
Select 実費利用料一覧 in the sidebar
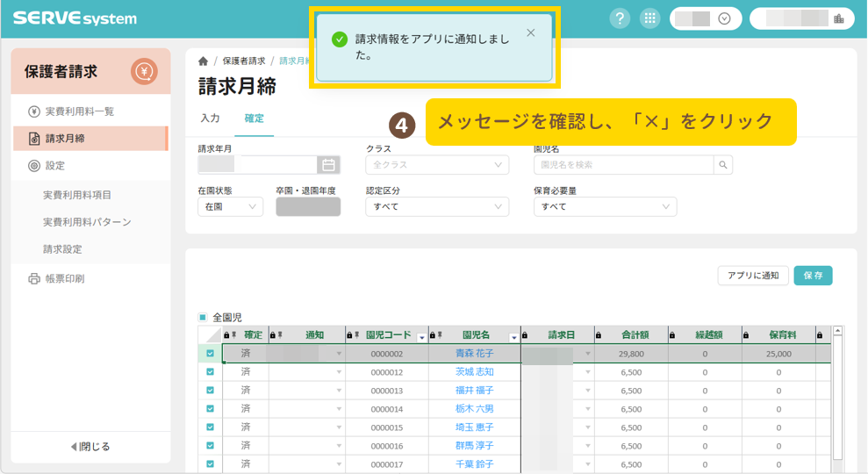click(79, 111)
